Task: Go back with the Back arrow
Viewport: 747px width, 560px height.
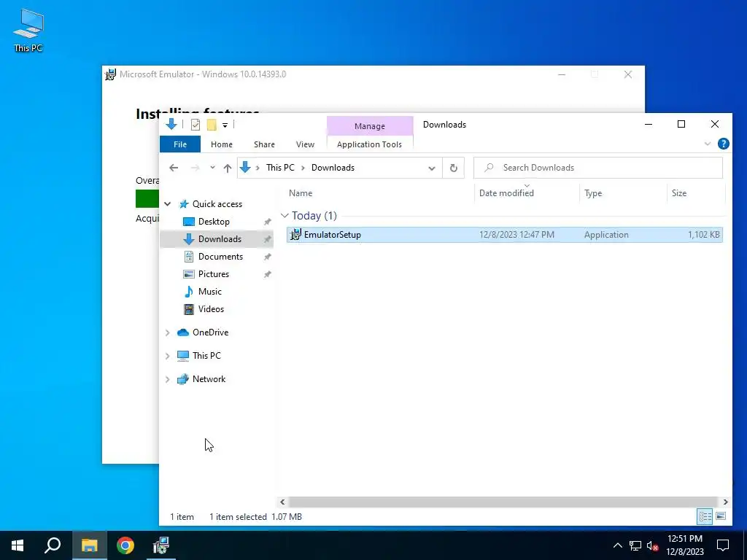Action: point(174,168)
